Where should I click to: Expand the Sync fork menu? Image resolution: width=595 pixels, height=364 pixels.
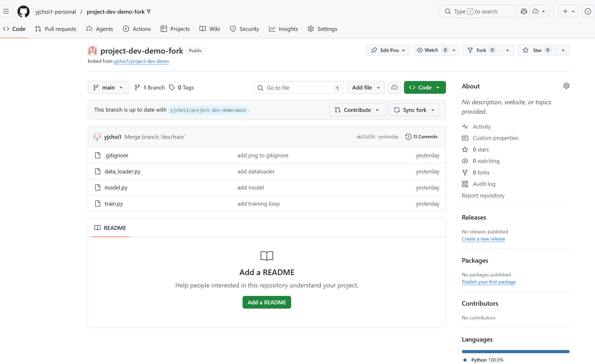tap(414, 110)
